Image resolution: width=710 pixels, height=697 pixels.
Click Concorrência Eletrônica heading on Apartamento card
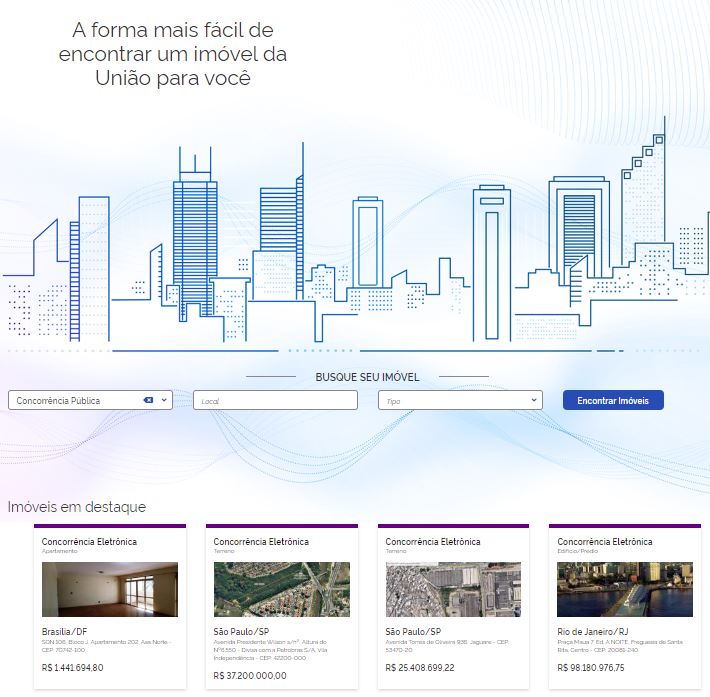(x=89, y=541)
